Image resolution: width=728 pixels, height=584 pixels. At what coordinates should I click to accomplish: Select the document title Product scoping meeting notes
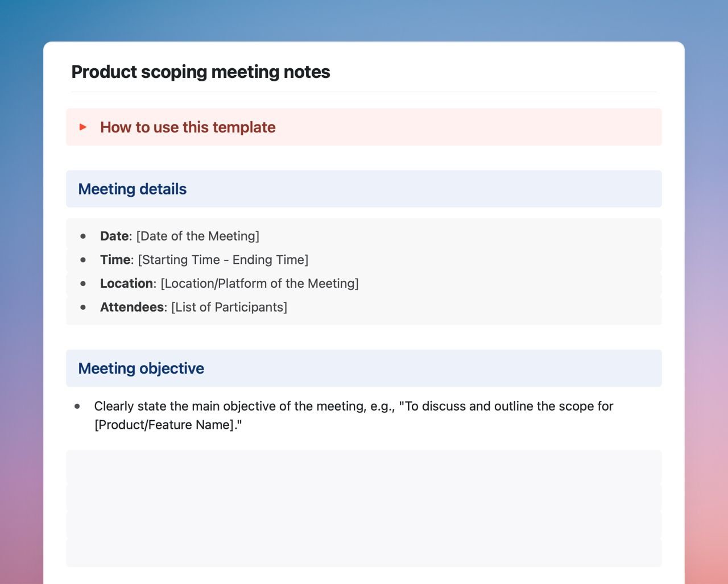tap(200, 72)
